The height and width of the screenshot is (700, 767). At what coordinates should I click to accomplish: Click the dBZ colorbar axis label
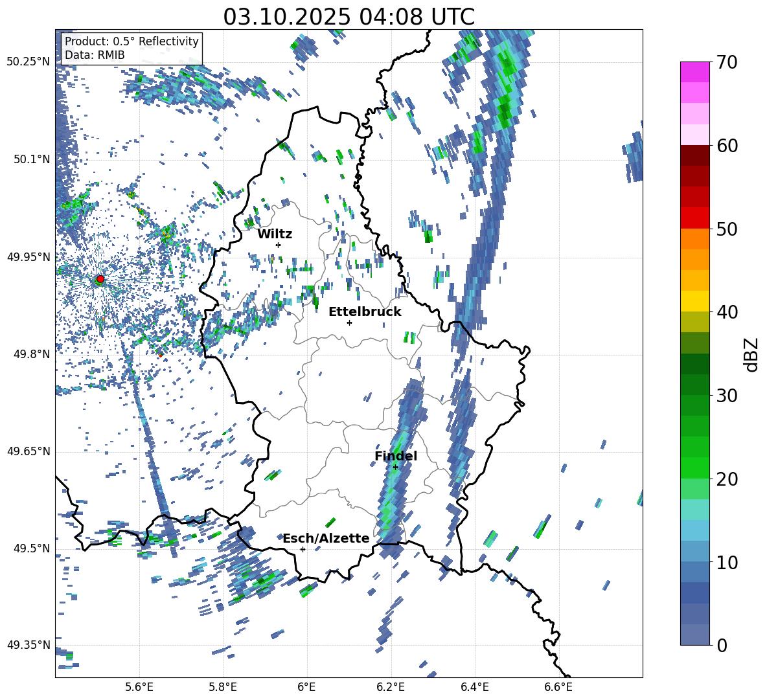(750, 354)
